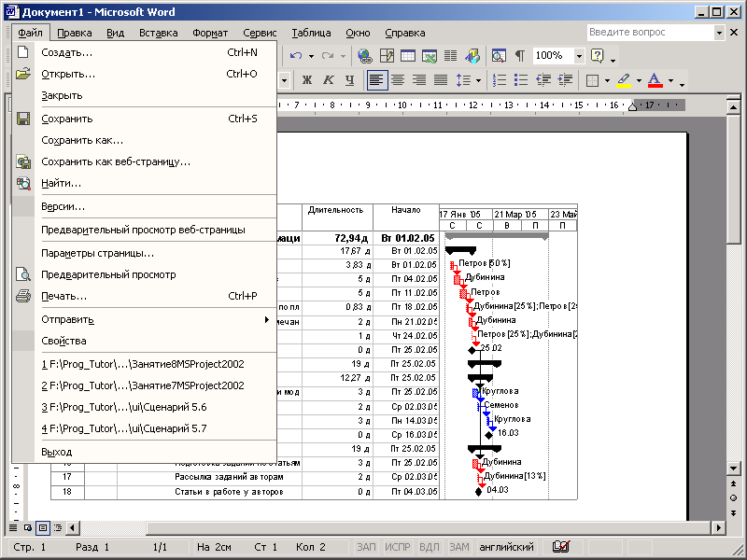Open the Drawing toolbar icon
Image resolution: width=747 pixels, height=560 pixels.
pyautogui.click(x=472, y=56)
